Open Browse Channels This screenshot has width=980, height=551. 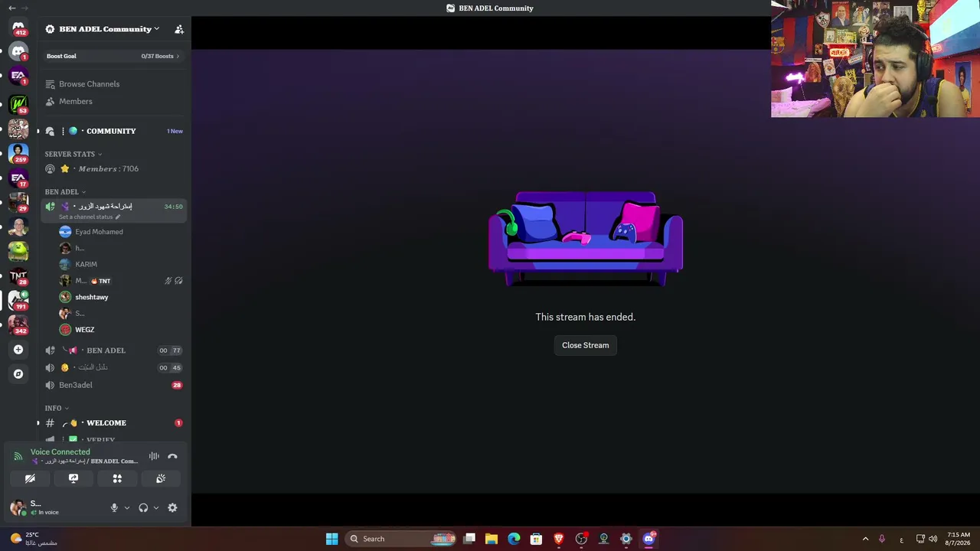point(113,84)
